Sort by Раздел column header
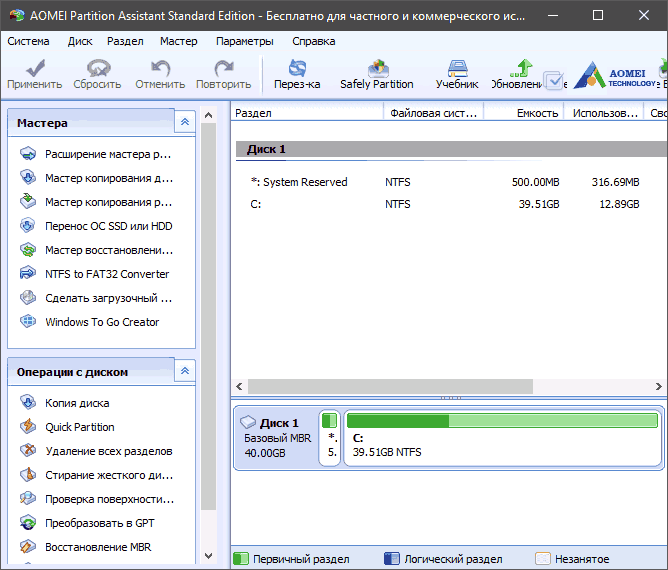Viewport: 668px width, 570px height. point(307,113)
